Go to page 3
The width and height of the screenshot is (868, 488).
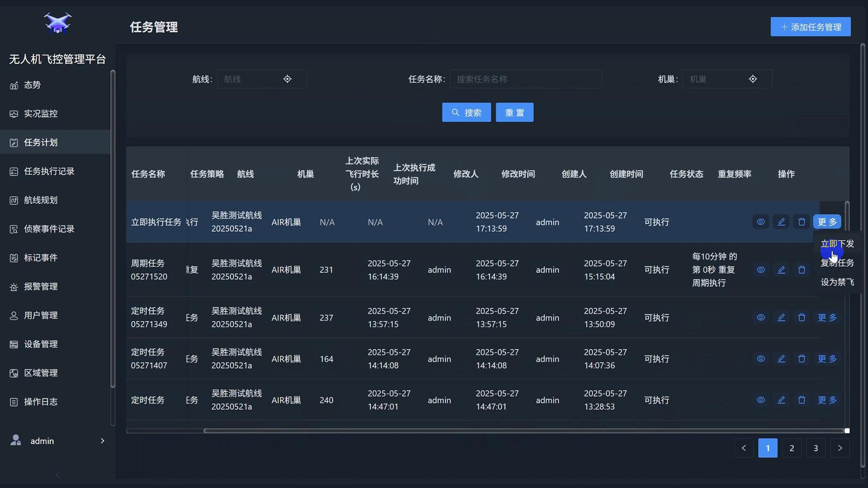coord(816,448)
